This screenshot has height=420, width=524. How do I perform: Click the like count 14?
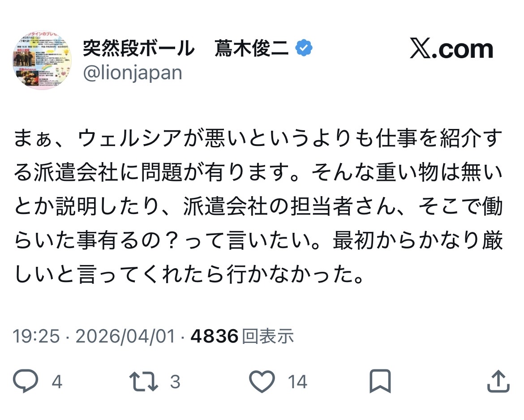click(297, 382)
